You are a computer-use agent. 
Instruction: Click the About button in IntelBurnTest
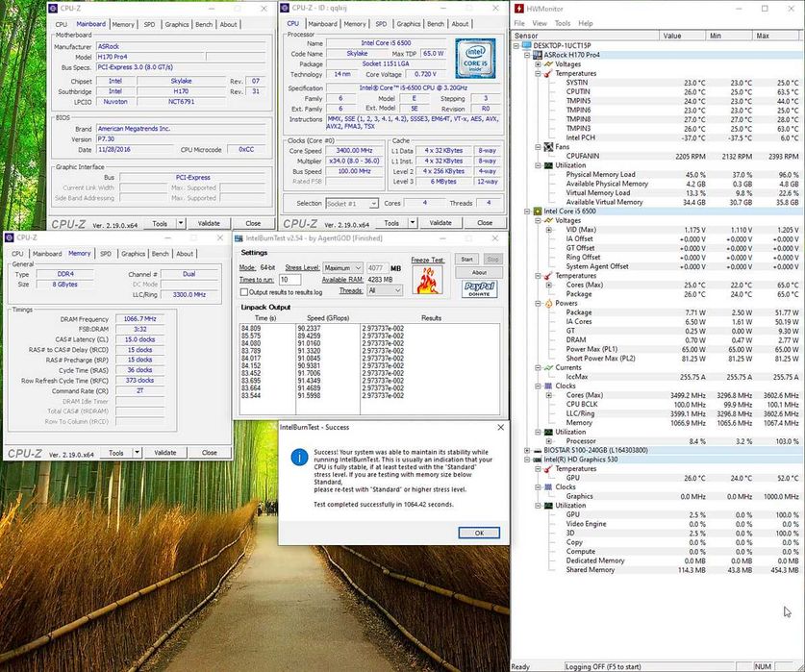click(479, 273)
